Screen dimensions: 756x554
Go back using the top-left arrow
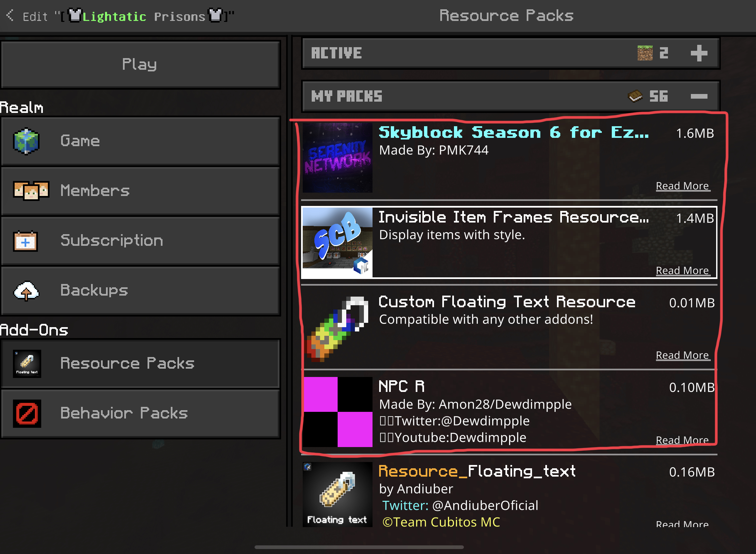click(10, 15)
